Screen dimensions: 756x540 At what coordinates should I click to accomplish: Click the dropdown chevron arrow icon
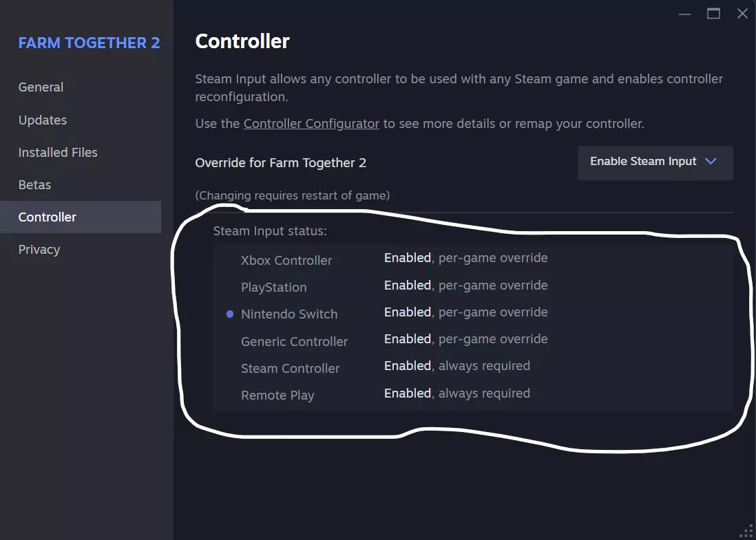pyautogui.click(x=711, y=161)
